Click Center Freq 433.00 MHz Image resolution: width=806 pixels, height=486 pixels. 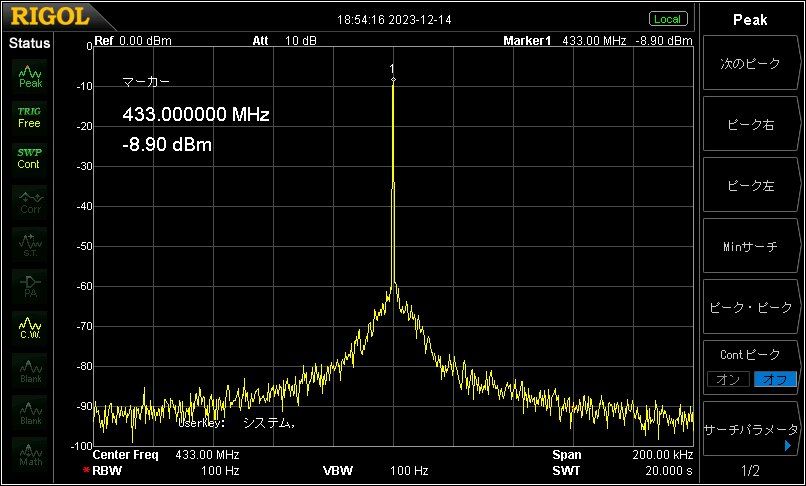coord(166,455)
